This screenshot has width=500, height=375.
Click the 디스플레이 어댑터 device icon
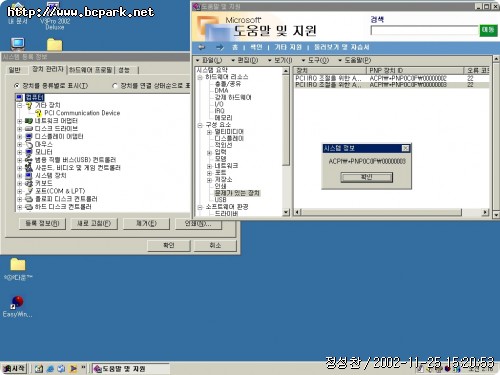pyautogui.click(x=29, y=136)
